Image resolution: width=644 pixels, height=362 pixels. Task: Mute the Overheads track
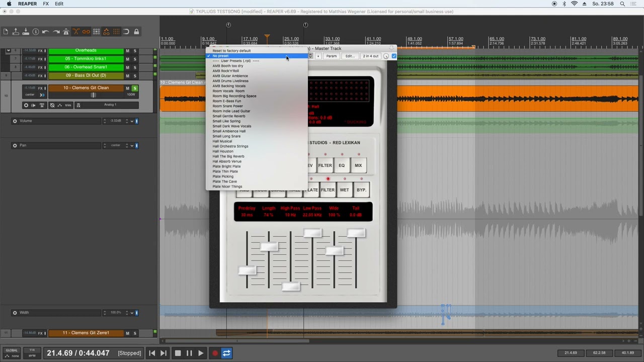point(127,51)
